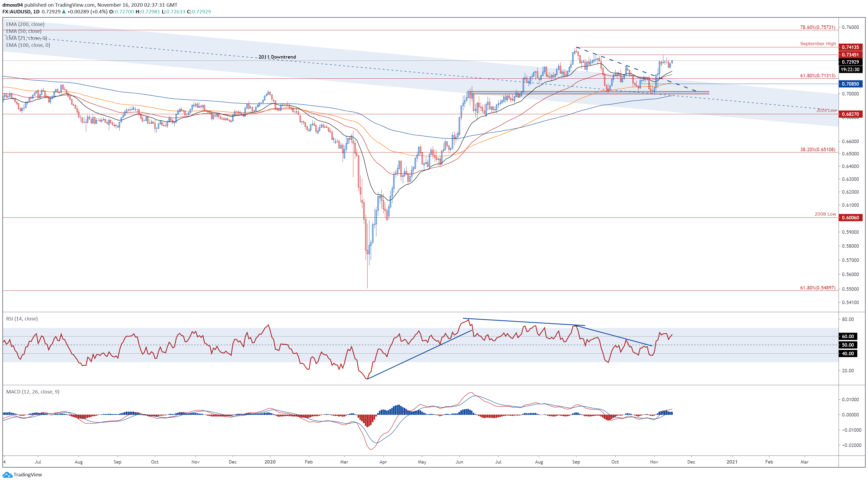
Task: Select the EMA (50, close) indicator label
Action: point(24,31)
